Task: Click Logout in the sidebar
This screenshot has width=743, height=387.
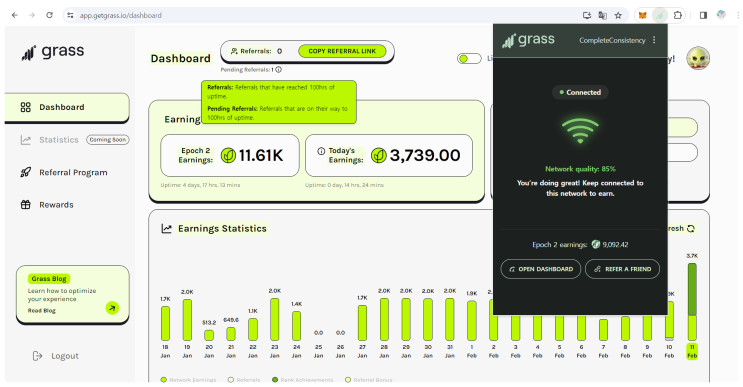Action: click(55, 356)
